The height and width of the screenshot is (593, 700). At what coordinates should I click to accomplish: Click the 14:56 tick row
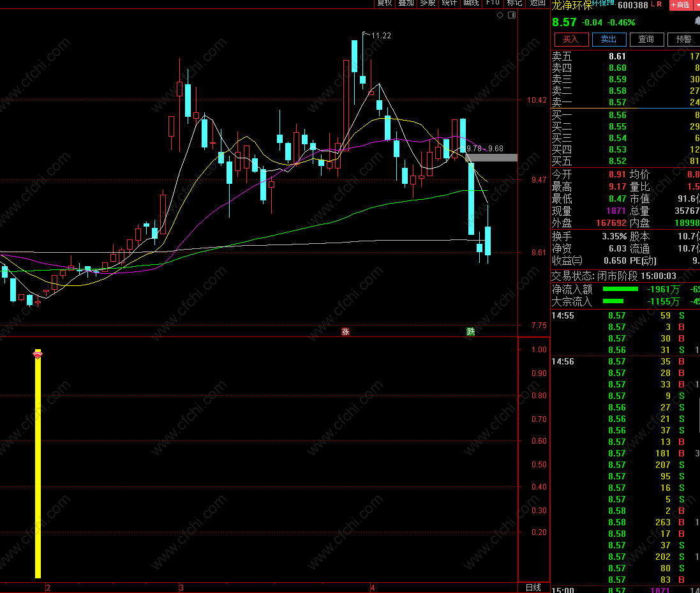click(x=625, y=362)
